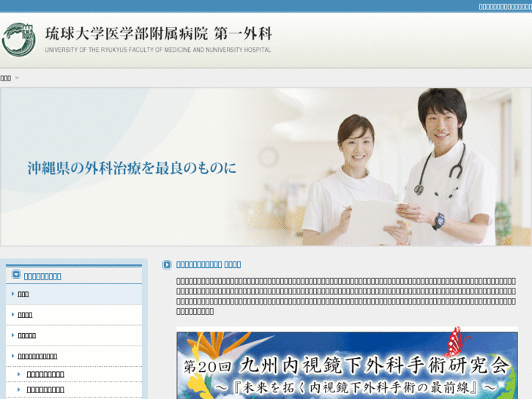
Task: Go to the breadcrumb home link
Action: (x=5, y=78)
